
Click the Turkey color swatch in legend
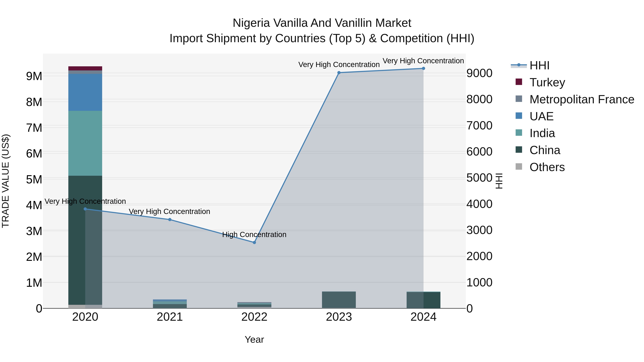tap(519, 82)
